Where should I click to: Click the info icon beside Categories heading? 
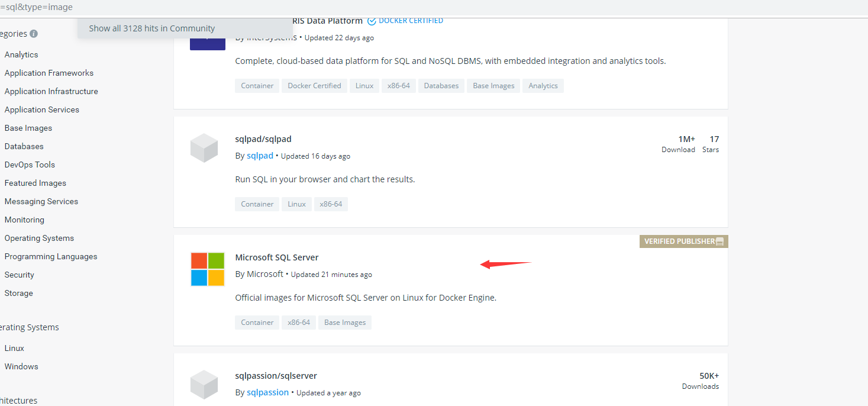pyautogui.click(x=34, y=34)
